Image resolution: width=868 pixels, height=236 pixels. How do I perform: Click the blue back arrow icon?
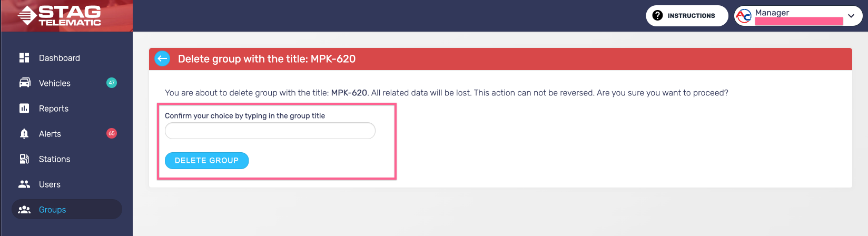click(162, 58)
